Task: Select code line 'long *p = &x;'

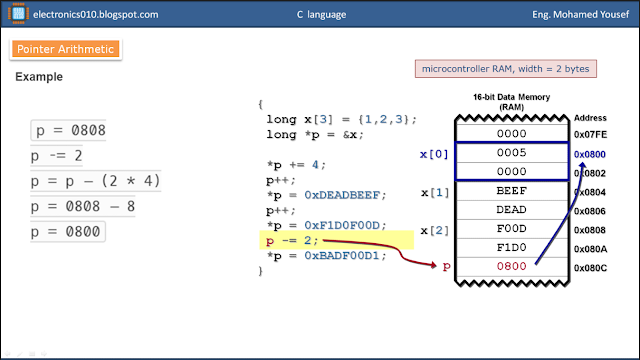Action: pos(315,135)
